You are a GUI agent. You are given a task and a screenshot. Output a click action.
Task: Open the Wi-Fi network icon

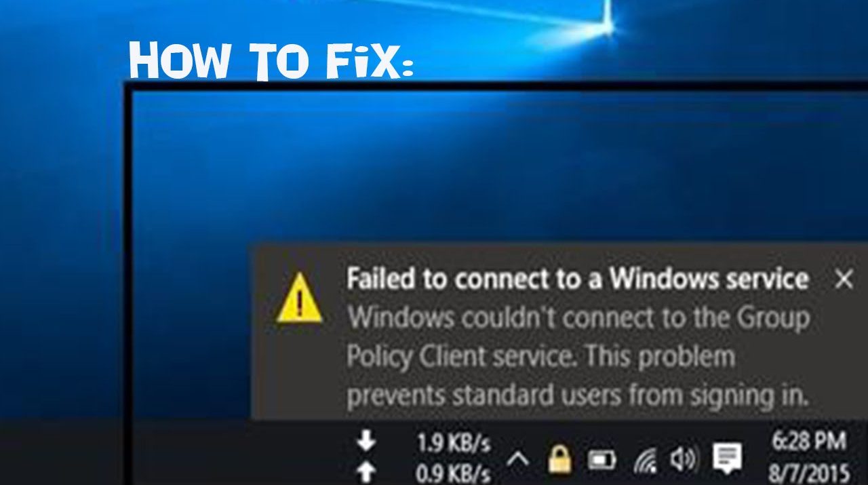tap(645, 461)
